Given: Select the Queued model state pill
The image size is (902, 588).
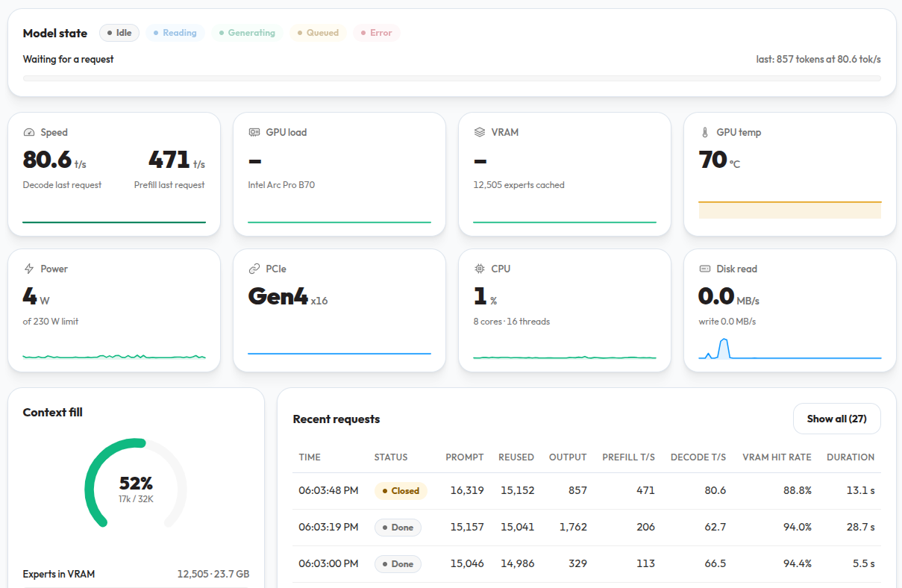Looking at the screenshot, I should click(318, 33).
